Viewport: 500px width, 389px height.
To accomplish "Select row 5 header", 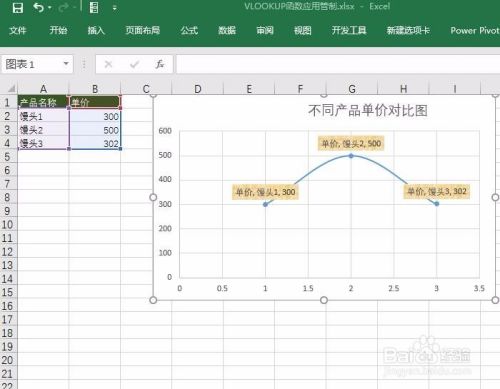I will (x=8, y=157).
